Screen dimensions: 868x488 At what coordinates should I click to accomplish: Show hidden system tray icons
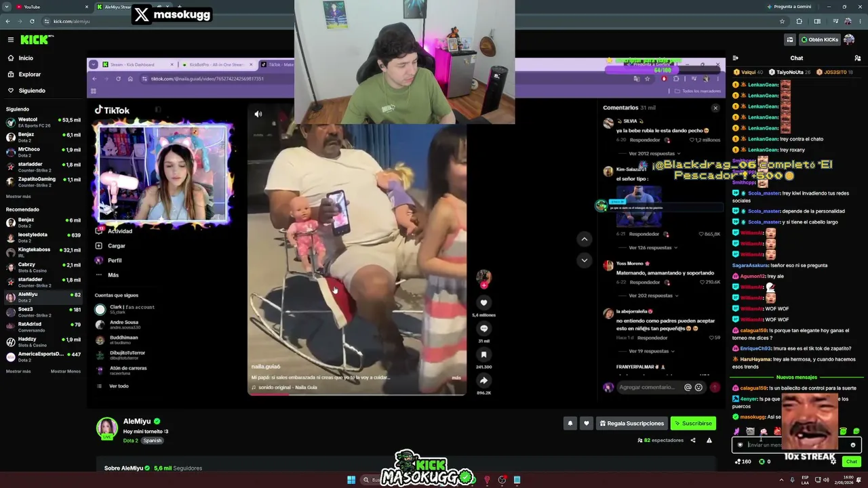[x=781, y=480]
